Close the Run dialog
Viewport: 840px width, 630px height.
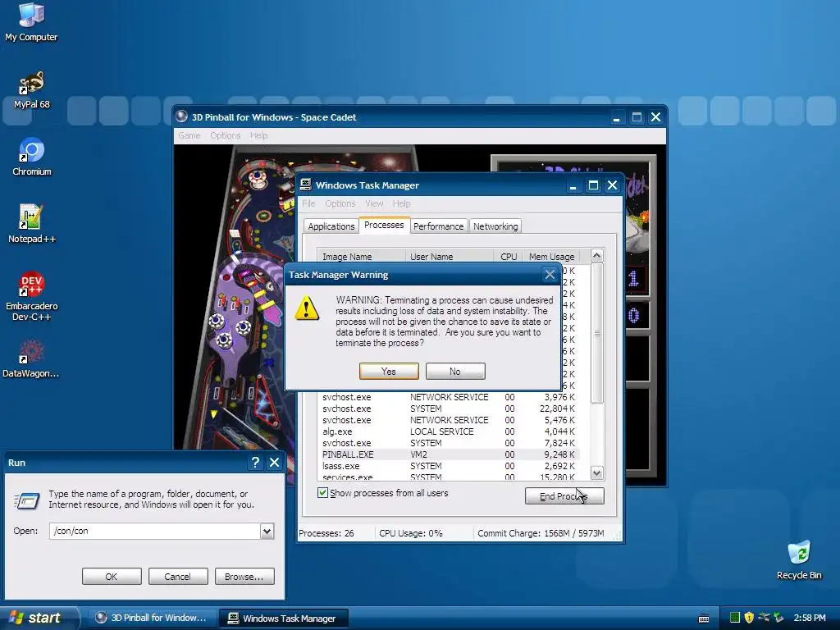(274, 463)
